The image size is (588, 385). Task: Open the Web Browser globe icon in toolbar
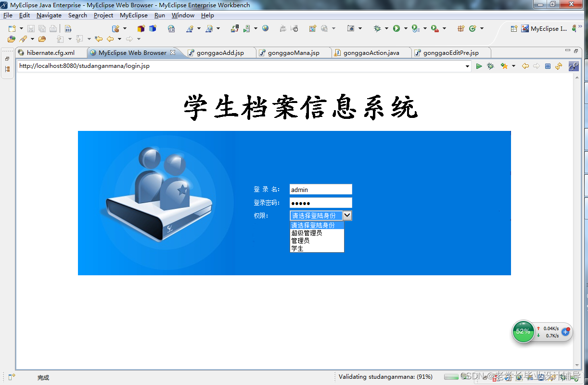click(265, 28)
